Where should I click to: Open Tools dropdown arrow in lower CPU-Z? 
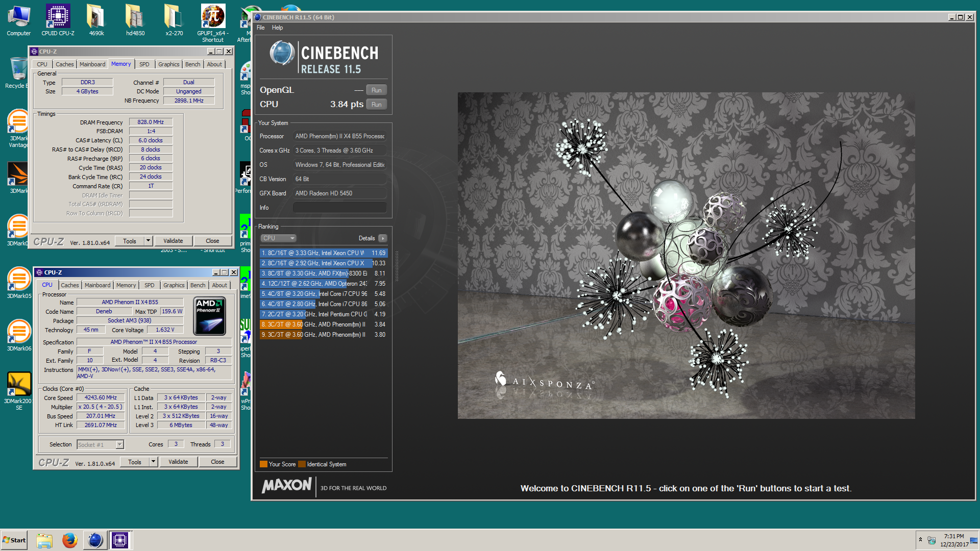[154, 462]
